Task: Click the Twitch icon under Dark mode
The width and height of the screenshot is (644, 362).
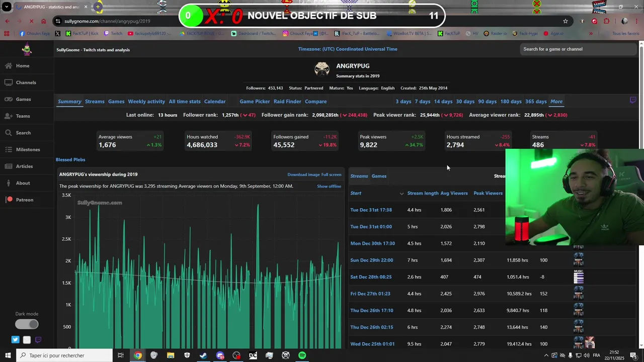Action: 38,340
